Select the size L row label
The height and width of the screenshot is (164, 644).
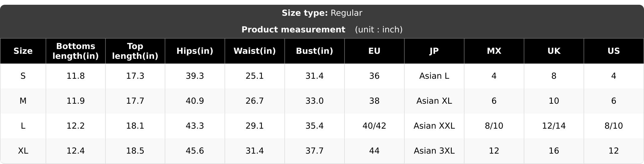[x=23, y=126]
